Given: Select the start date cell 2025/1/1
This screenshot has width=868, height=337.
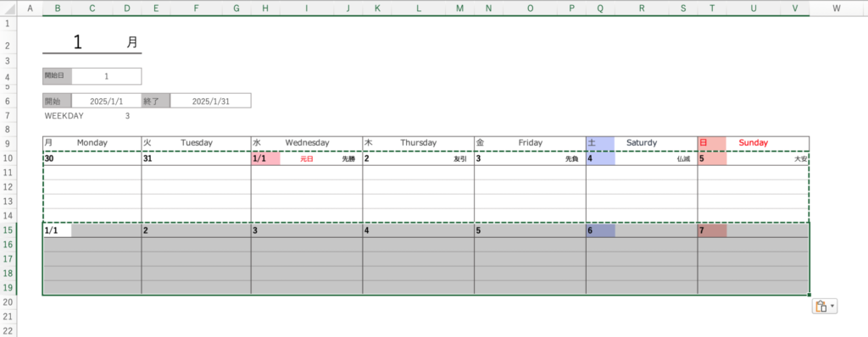Looking at the screenshot, I should pos(106,102).
